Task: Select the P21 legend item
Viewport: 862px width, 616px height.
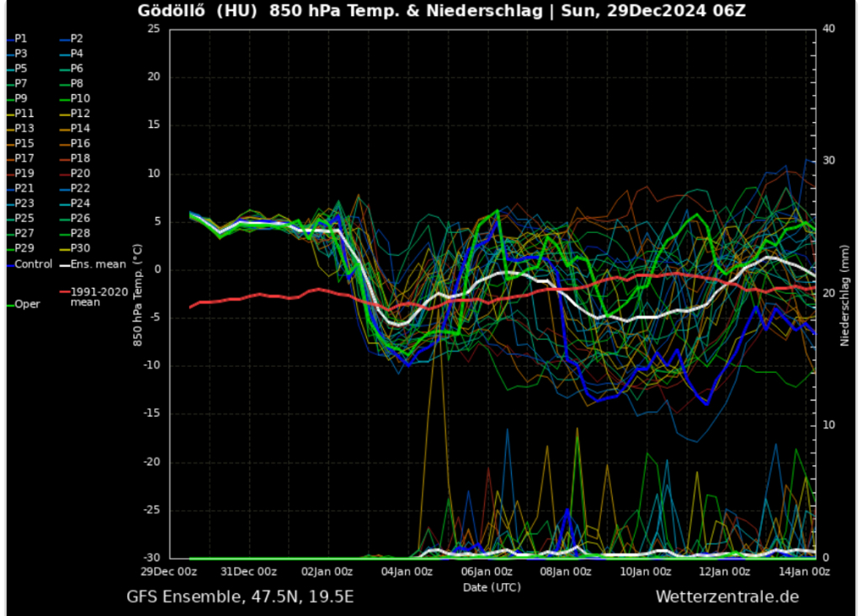Action: [24, 189]
